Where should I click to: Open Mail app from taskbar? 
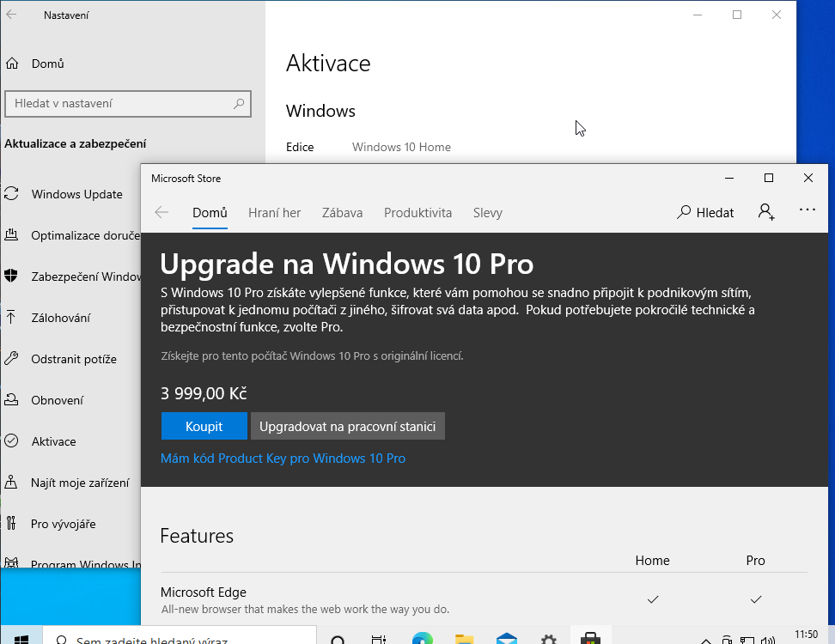point(507,638)
